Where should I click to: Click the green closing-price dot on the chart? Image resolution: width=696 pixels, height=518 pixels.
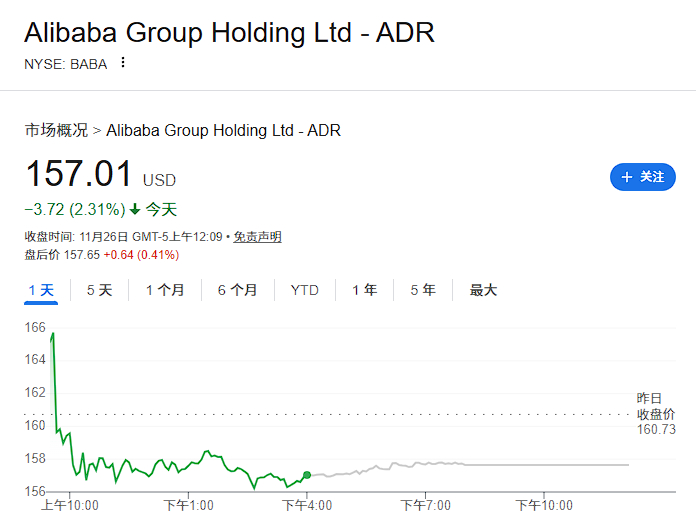coord(306,475)
